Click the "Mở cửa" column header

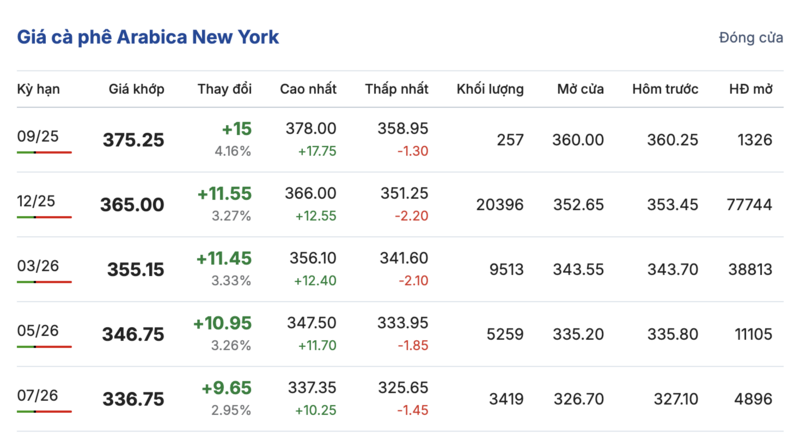(580, 89)
